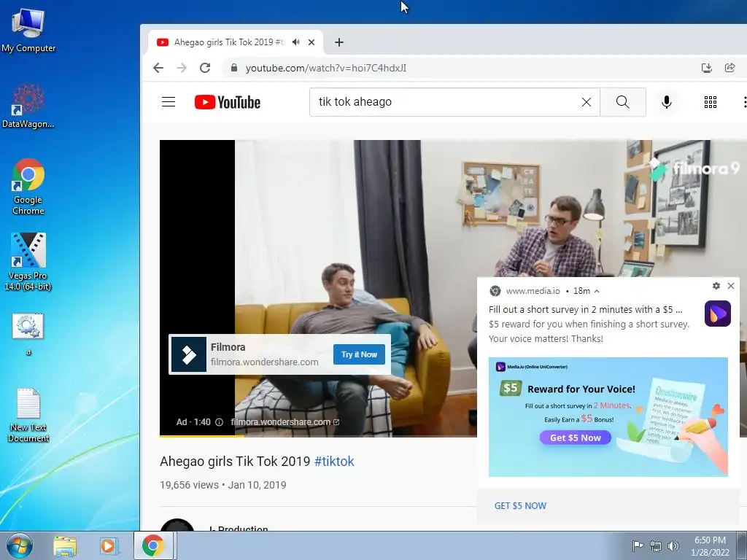The width and height of the screenshot is (747, 560).
Task: Select the desktop file named a
Action: [x=28, y=334]
